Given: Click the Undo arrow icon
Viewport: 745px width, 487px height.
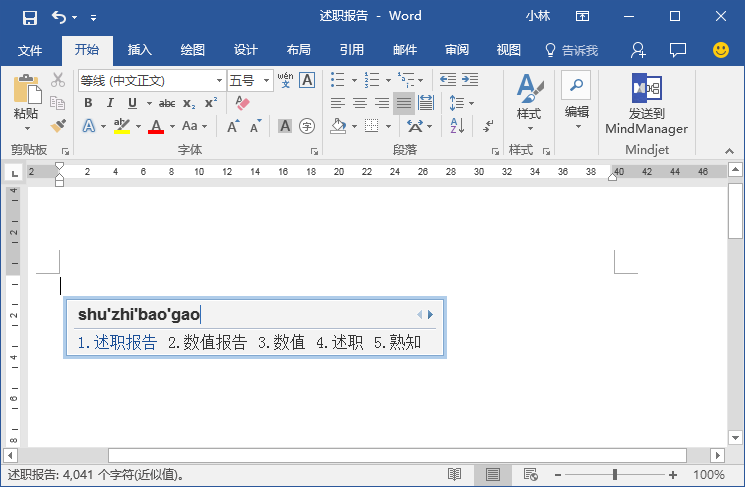Looking at the screenshot, I should (59, 17).
